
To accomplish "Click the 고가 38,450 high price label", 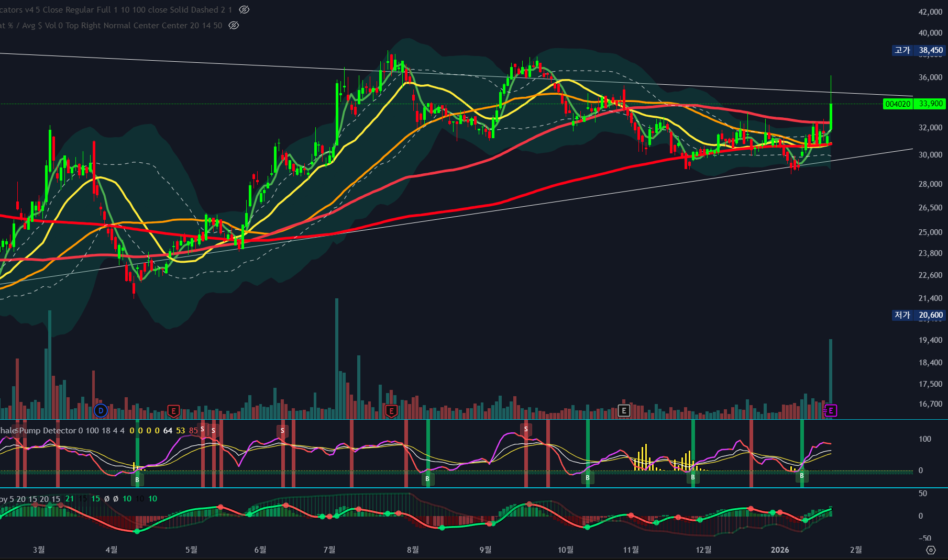I will coord(919,50).
